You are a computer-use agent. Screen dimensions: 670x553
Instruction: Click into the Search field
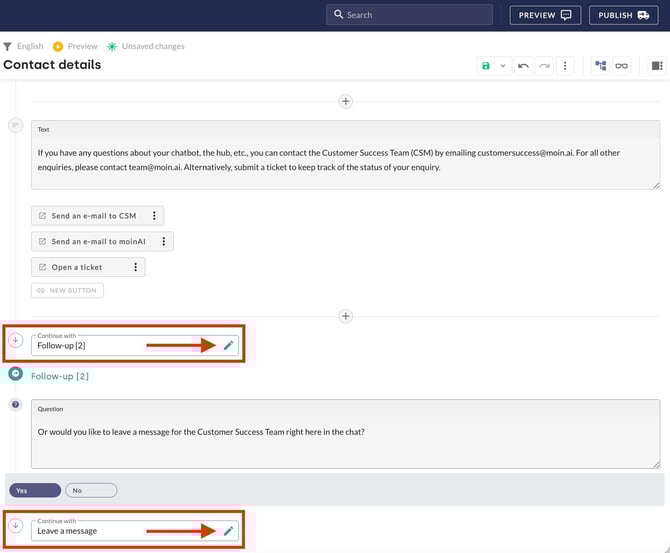409,15
